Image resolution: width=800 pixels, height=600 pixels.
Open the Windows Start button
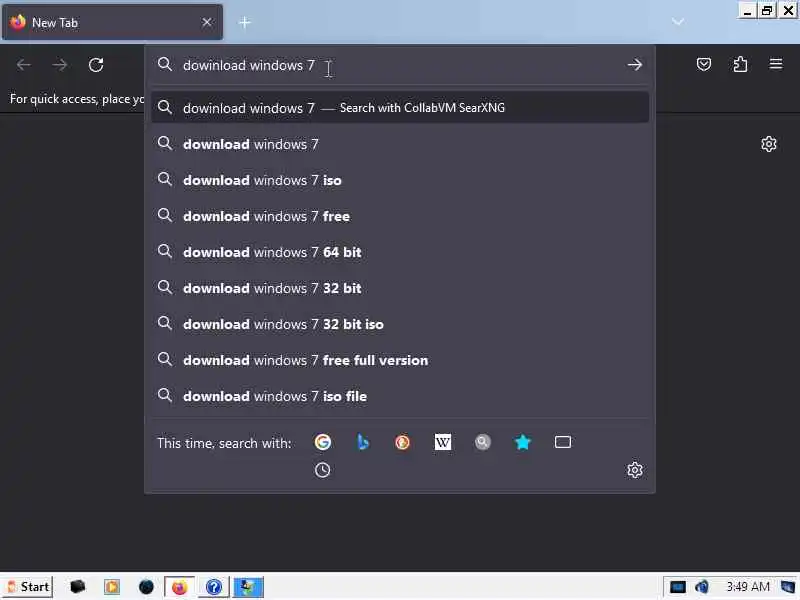point(28,587)
